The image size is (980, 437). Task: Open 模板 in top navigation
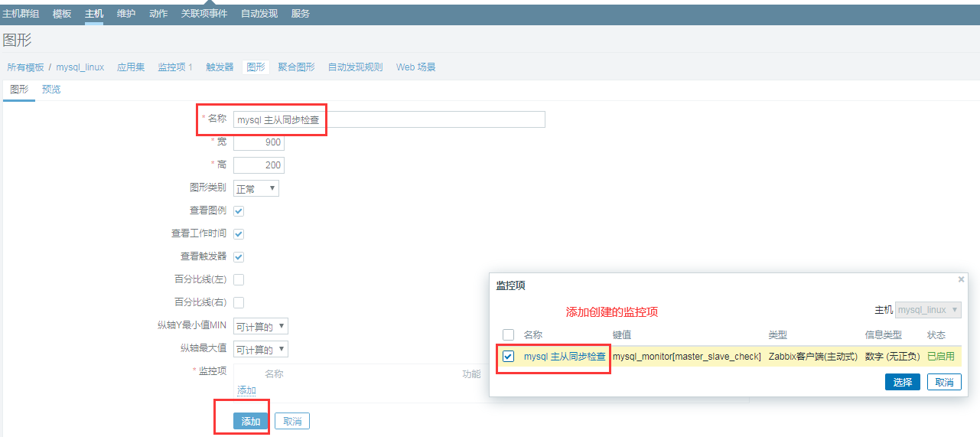click(x=62, y=14)
